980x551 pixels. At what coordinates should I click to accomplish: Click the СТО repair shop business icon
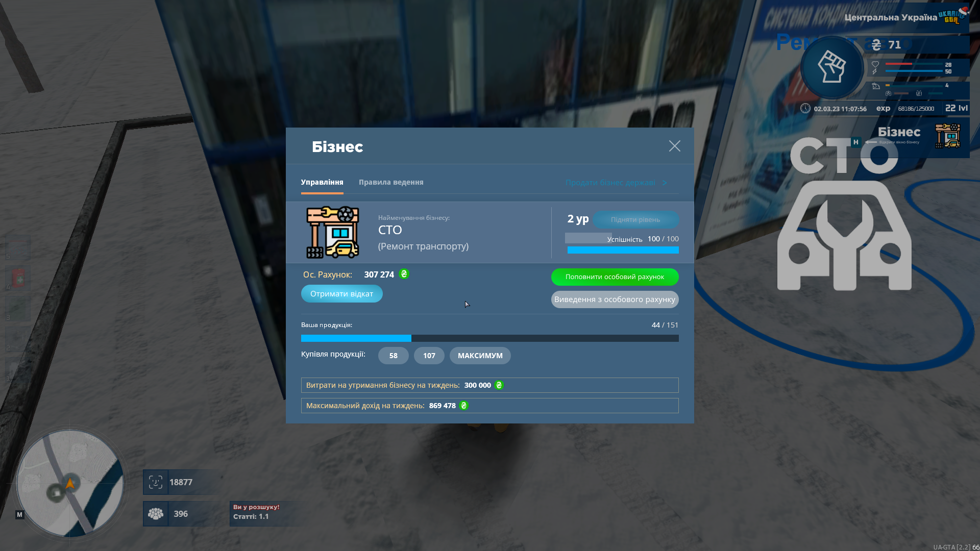pyautogui.click(x=333, y=232)
